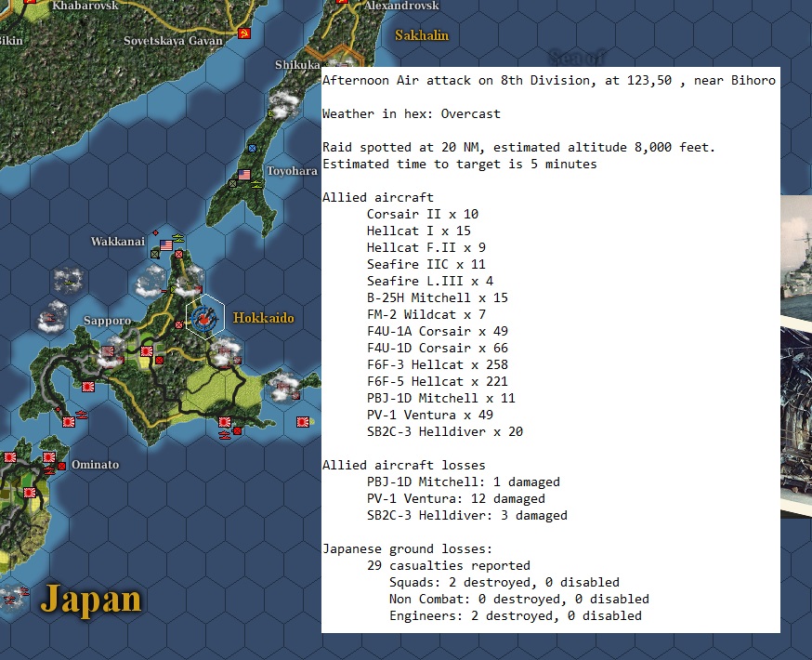Click the yellow airbase icon below Shikuka
Viewport: 812px width, 660px height.
pyautogui.click(x=269, y=112)
